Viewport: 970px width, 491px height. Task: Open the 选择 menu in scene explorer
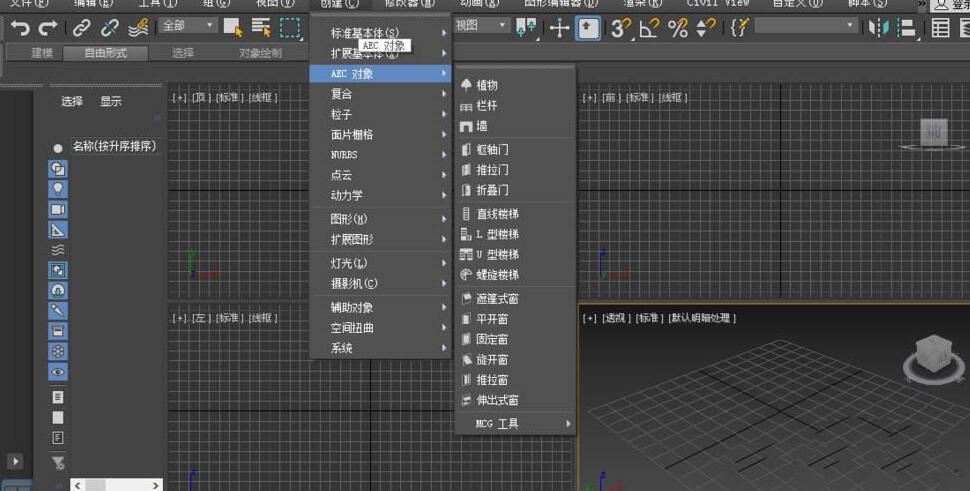point(72,101)
